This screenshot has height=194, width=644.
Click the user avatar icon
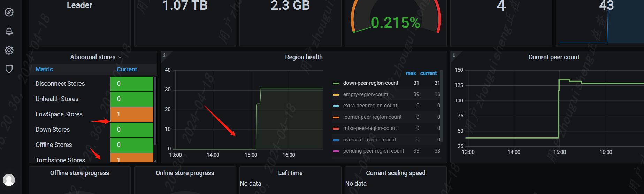click(9, 180)
